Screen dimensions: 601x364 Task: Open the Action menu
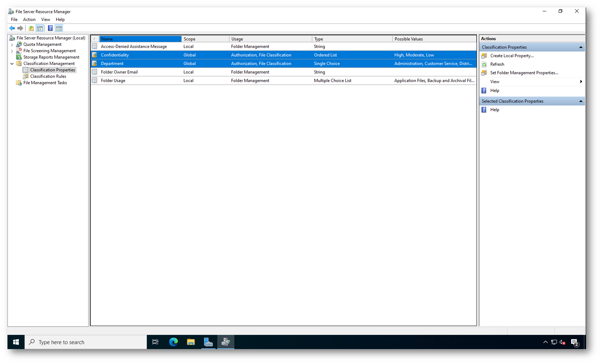[x=29, y=20]
